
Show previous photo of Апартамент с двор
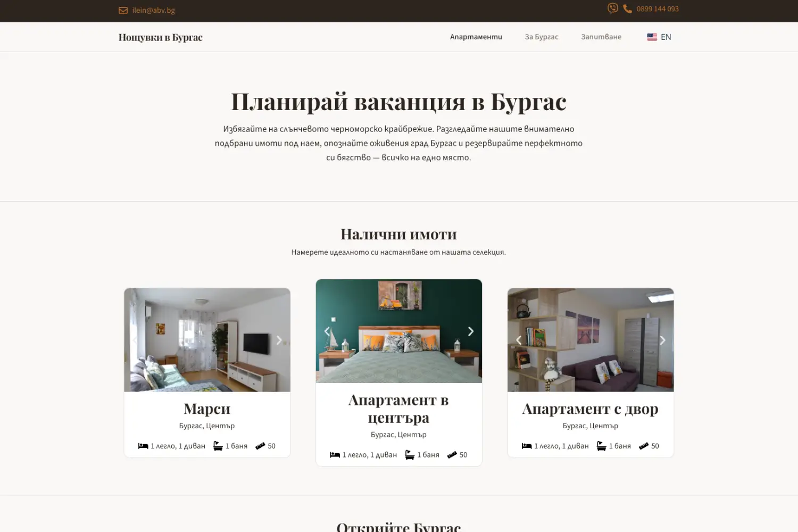pos(519,340)
